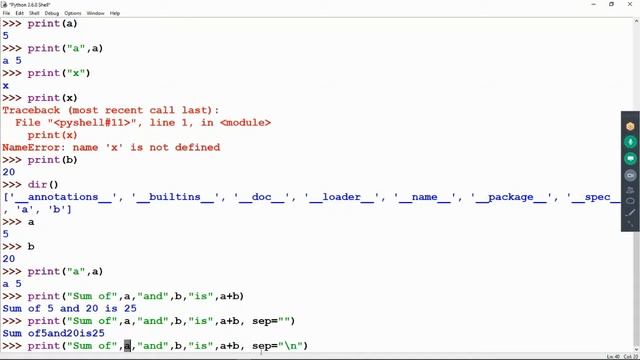Click the Python icon in title bar
Image resolution: width=640 pixels, height=360 pixels.
(4, 4)
